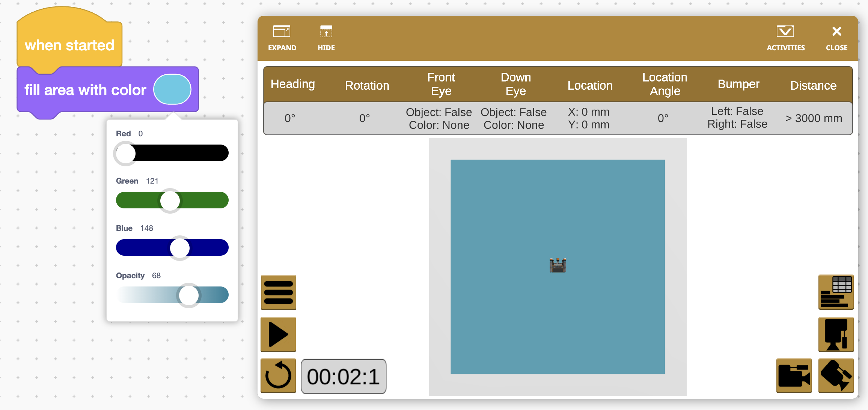
Task: Change the Opacity slider setting
Action: point(188,295)
